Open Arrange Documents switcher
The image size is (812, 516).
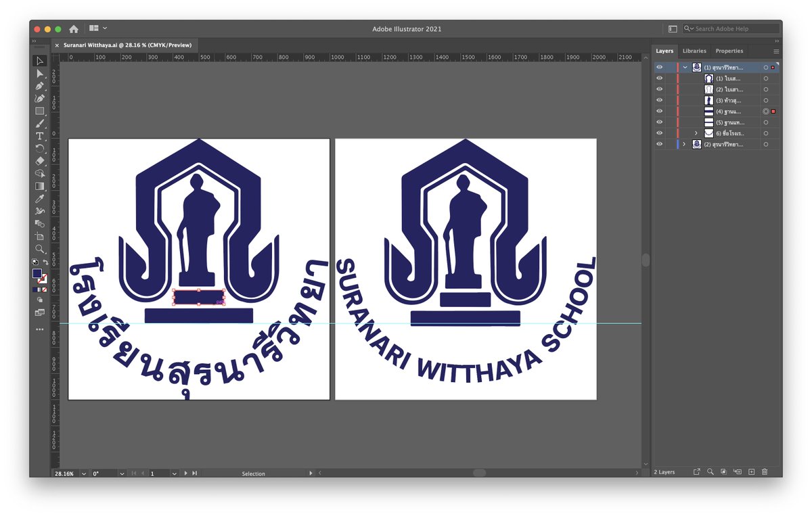[x=98, y=28]
